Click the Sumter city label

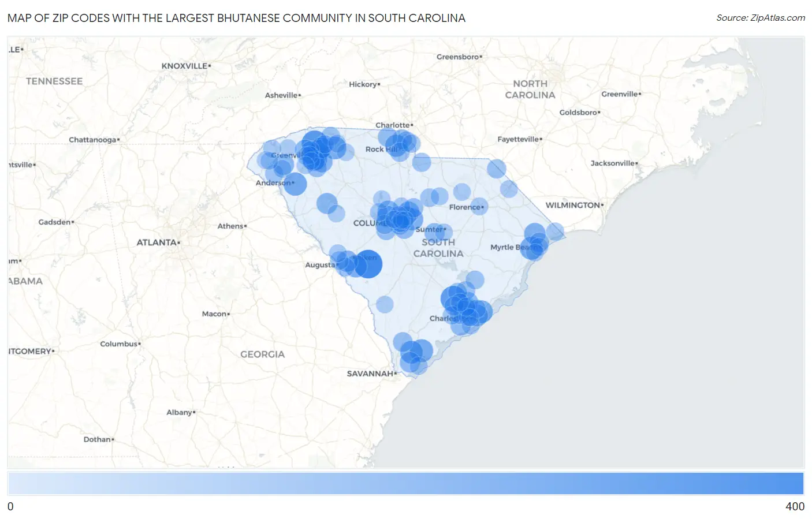tap(431, 230)
